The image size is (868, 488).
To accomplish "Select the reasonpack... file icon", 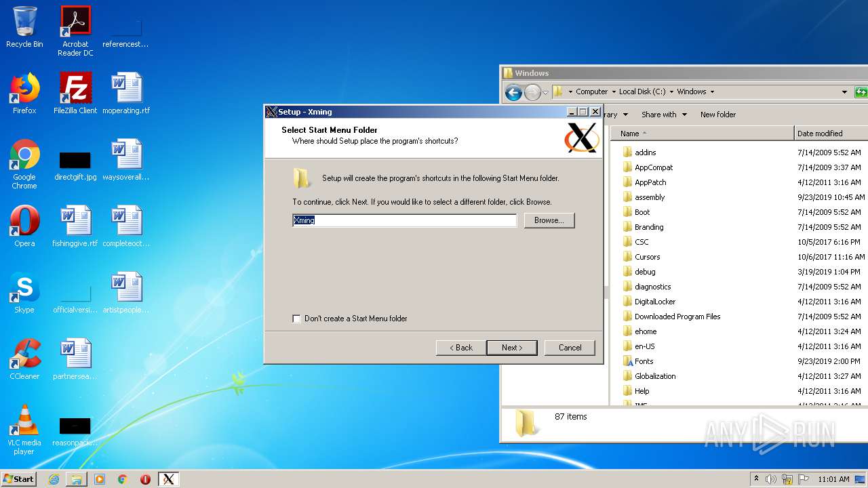I will tap(75, 431).
